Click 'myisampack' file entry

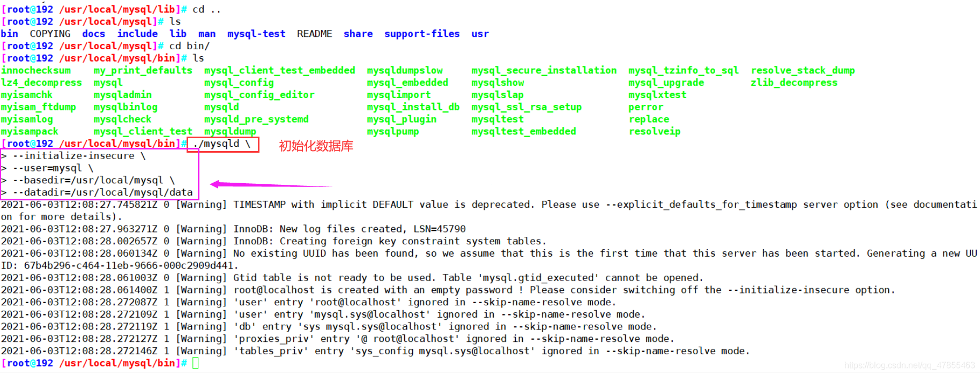[29, 131]
